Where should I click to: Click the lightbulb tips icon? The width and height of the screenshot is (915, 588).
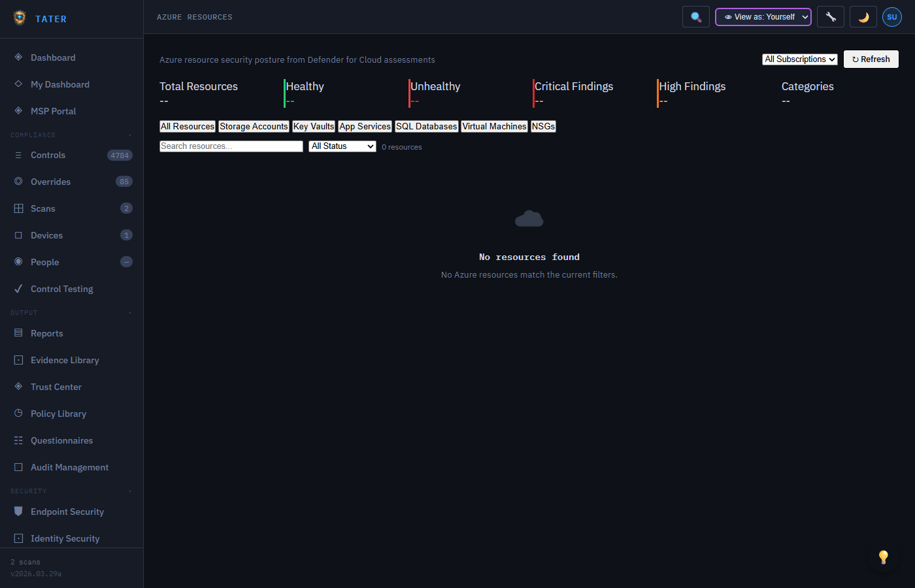[x=884, y=557]
